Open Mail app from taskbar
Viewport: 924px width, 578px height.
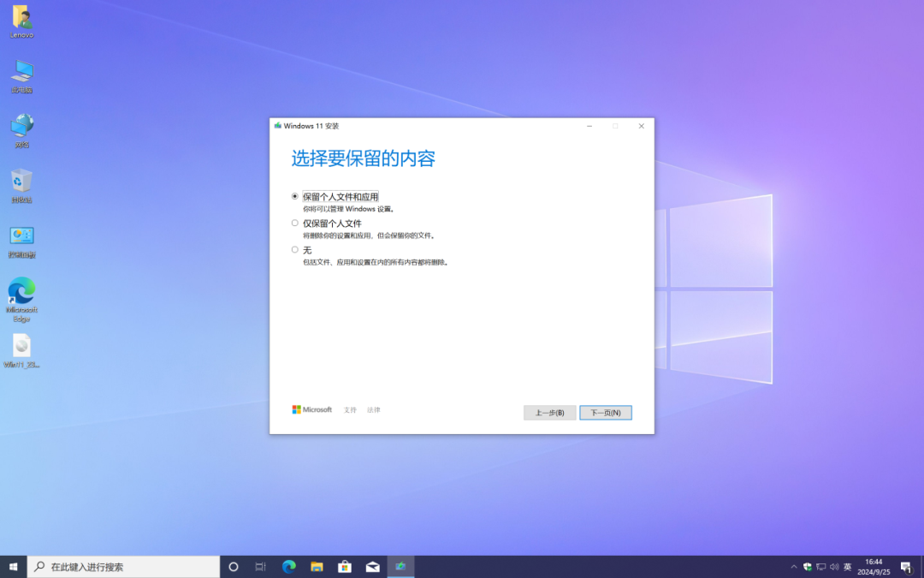(x=372, y=567)
